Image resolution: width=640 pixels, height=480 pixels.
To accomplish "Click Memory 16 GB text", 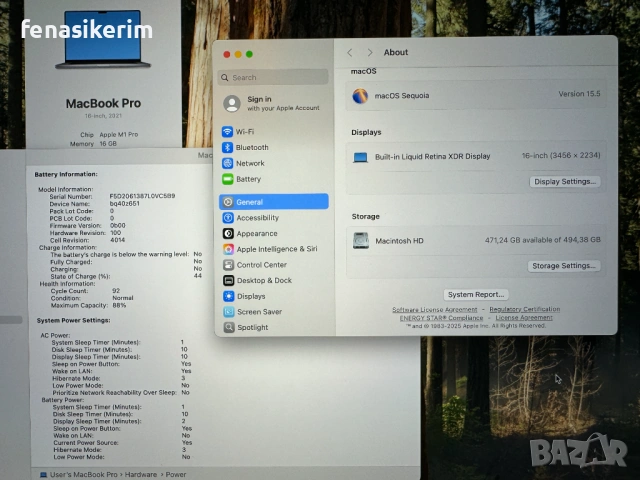I will tap(93, 144).
